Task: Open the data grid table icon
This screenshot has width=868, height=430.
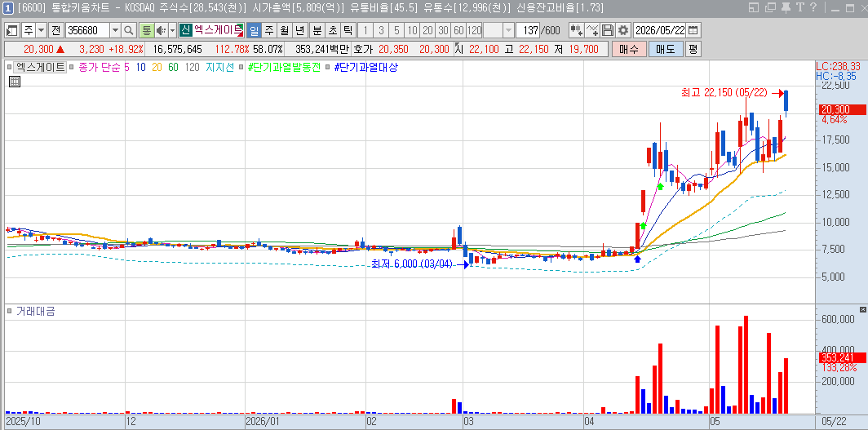Action: coord(15,82)
